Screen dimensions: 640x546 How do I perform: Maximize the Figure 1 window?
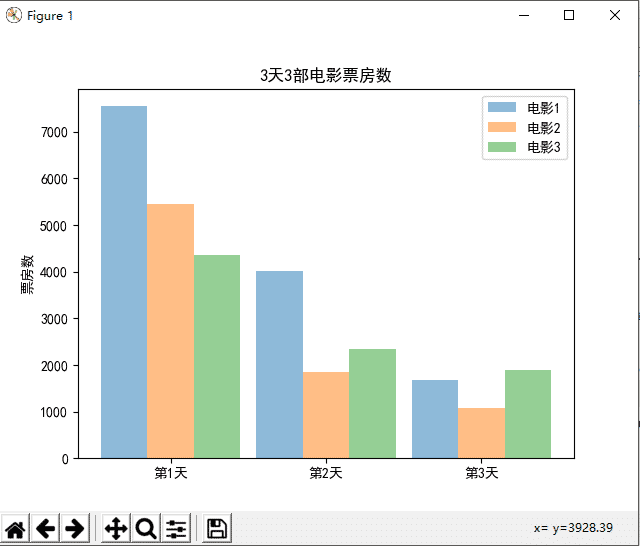tap(569, 16)
